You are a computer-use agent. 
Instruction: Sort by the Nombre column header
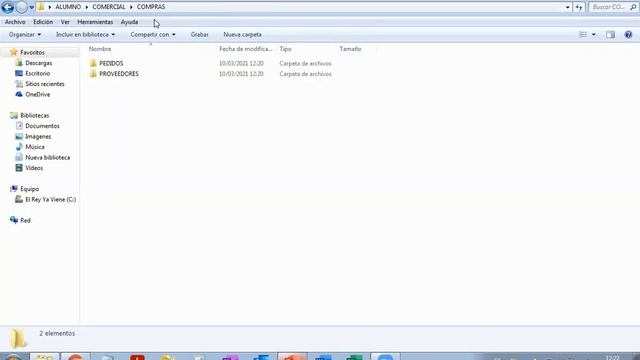click(100, 49)
